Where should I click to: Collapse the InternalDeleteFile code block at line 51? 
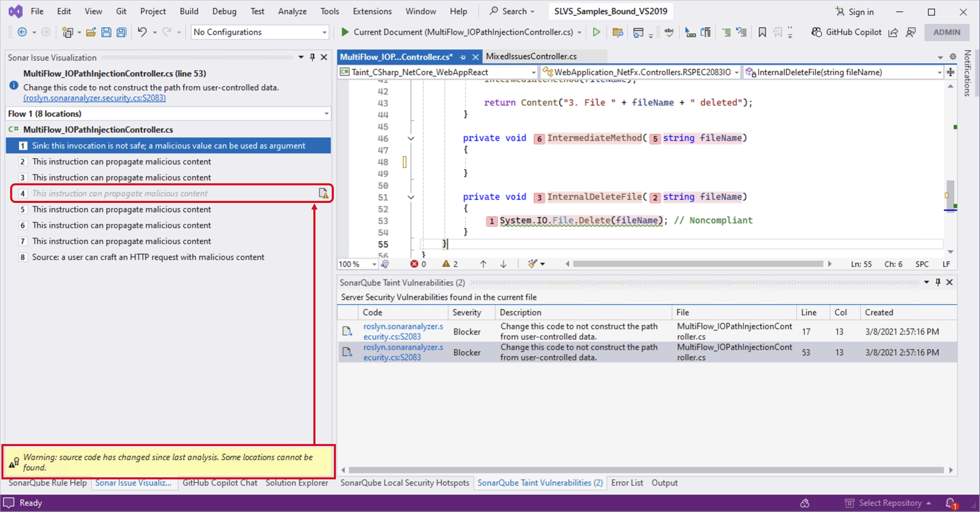pos(411,197)
